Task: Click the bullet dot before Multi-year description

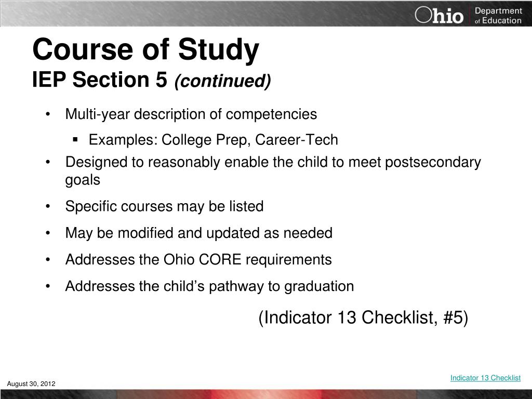Action: click(x=48, y=114)
